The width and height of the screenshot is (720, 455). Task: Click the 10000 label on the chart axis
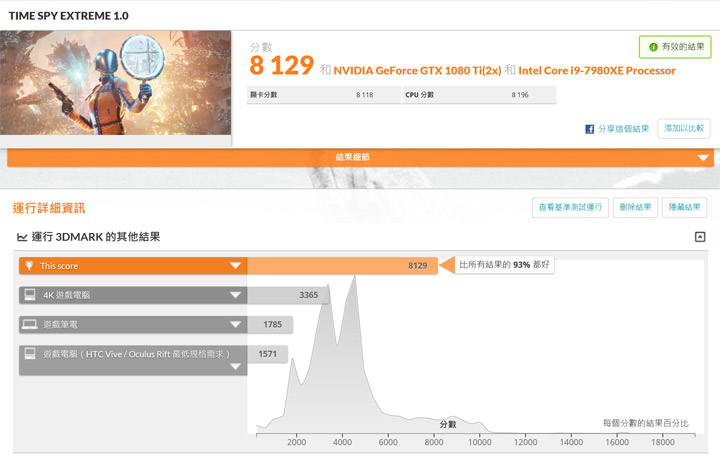point(479,442)
